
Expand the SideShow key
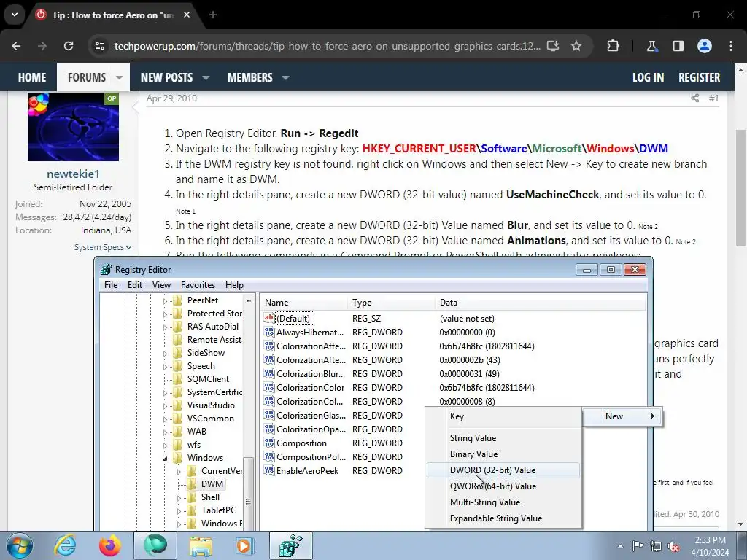(x=166, y=354)
